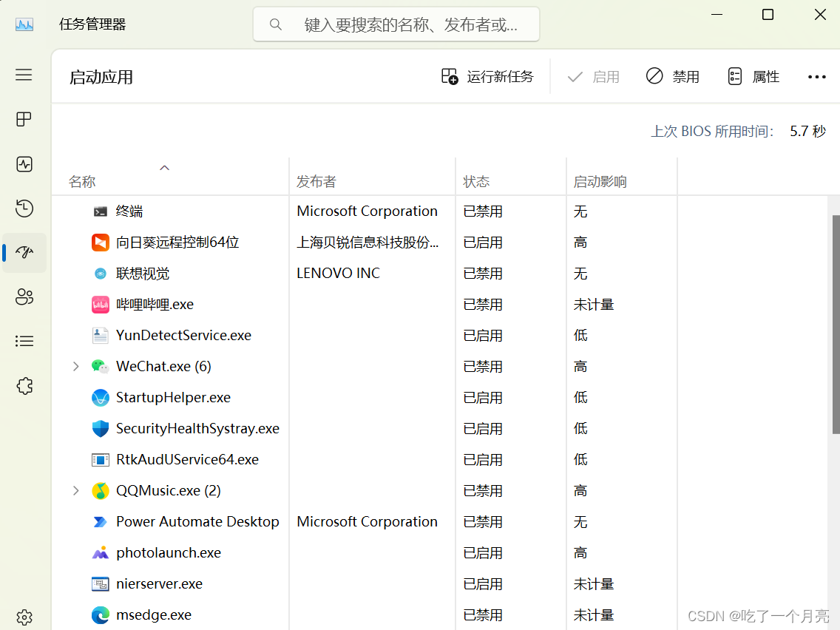Click the 禁用 disable button
The image size is (840, 630).
tap(673, 77)
